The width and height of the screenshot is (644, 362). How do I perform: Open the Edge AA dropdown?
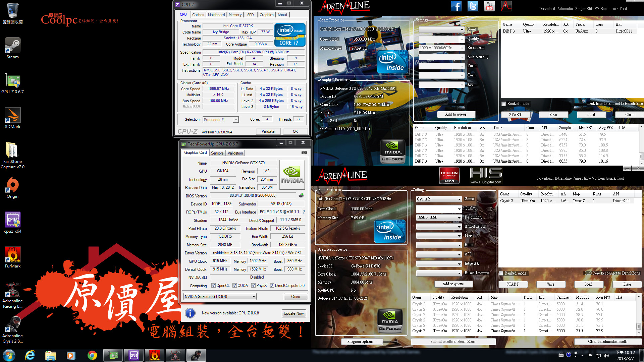439,264
